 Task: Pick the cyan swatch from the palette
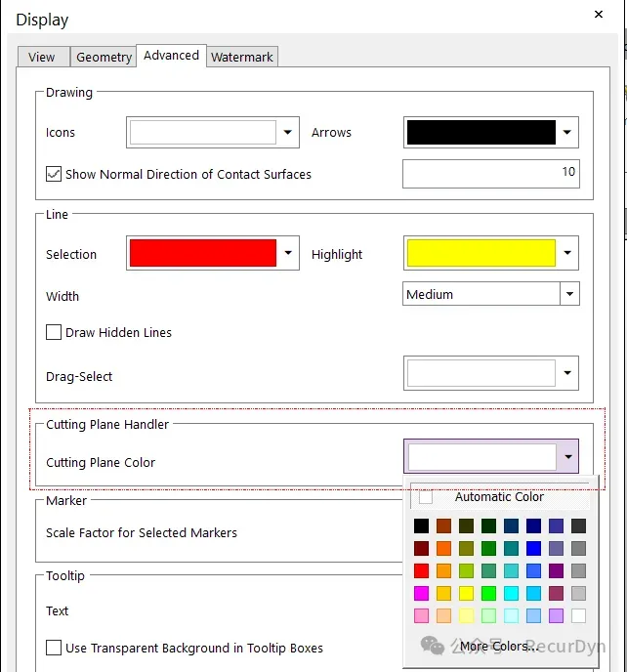click(x=511, y=594)
